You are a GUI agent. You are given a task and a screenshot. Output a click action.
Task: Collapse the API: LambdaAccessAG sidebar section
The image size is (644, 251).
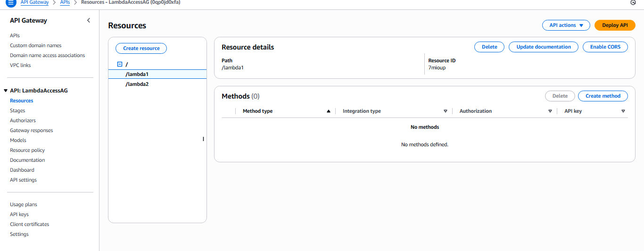click(5, 91)
